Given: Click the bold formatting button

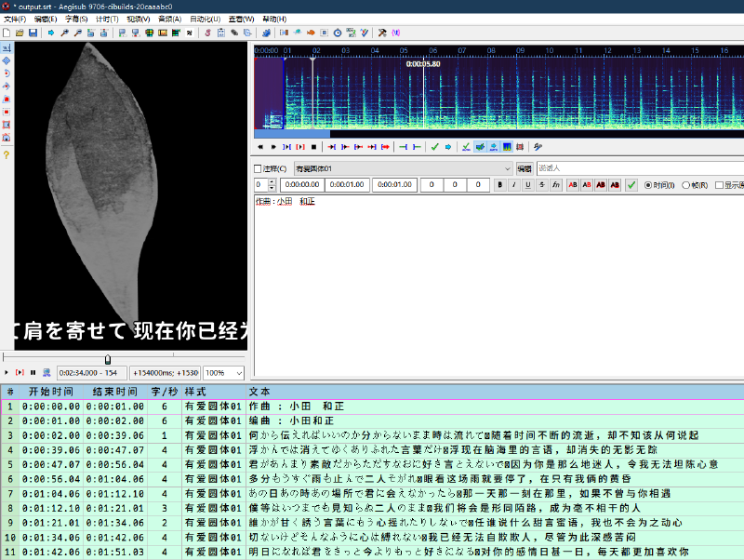Looking at the screenshot, I should tap(499, 185).
